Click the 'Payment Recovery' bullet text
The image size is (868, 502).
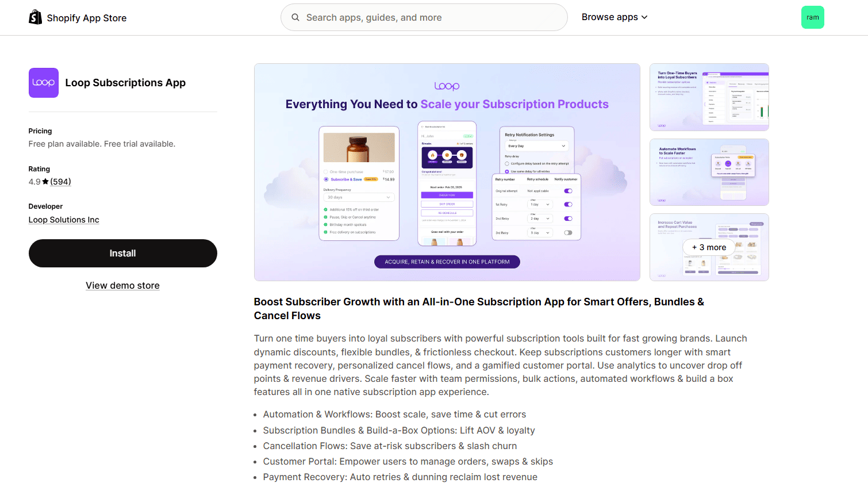coord(400,477)
